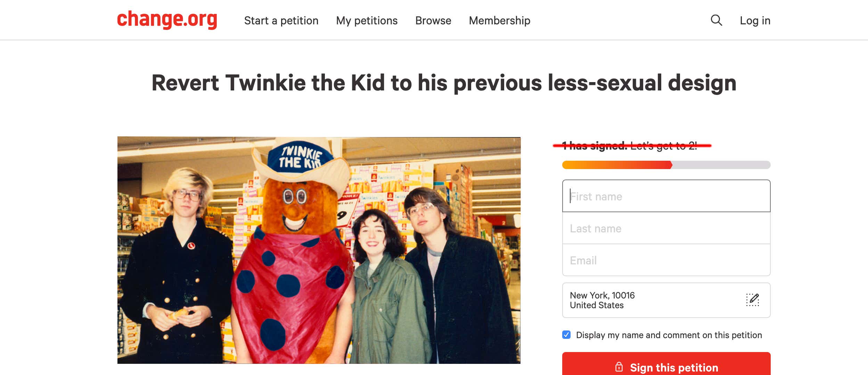Open the Twinkie the Kid petition photo

(319, 250)
